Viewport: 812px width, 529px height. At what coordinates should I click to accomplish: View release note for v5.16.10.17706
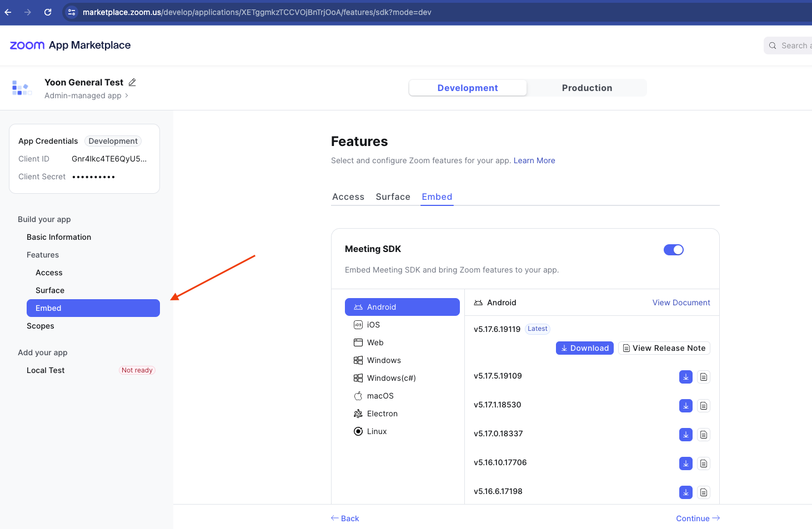tap(704, 463)
